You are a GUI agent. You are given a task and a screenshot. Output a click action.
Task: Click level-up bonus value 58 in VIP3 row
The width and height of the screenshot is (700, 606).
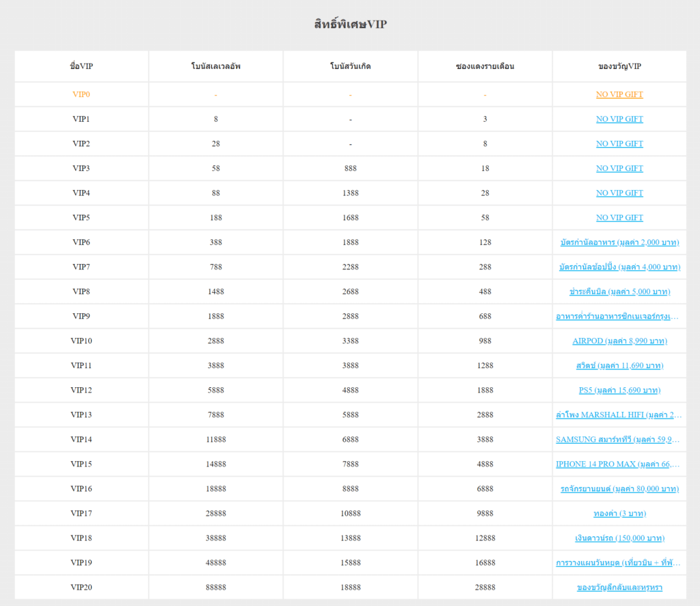click(215, 168)
